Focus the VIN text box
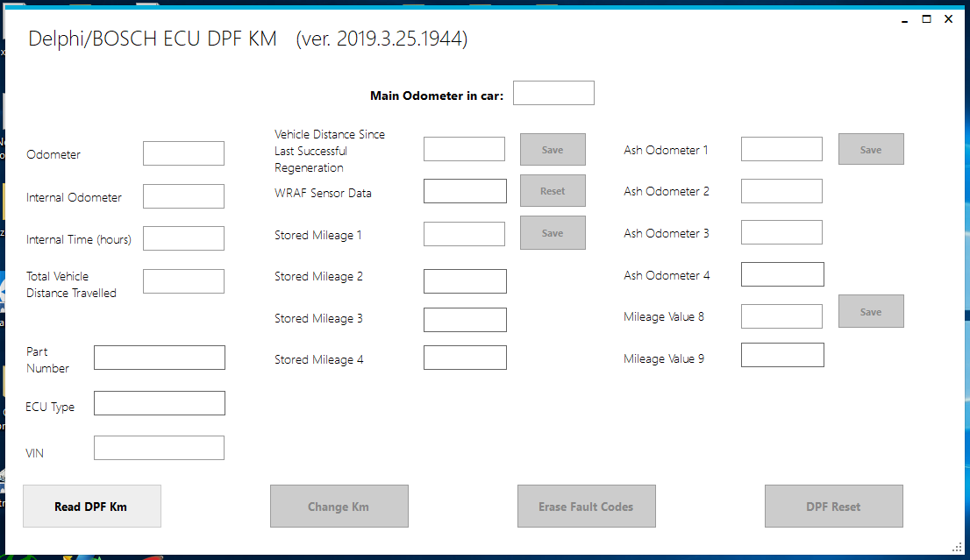Viewport: 970px width, 560px height. [x=159, y=448]
